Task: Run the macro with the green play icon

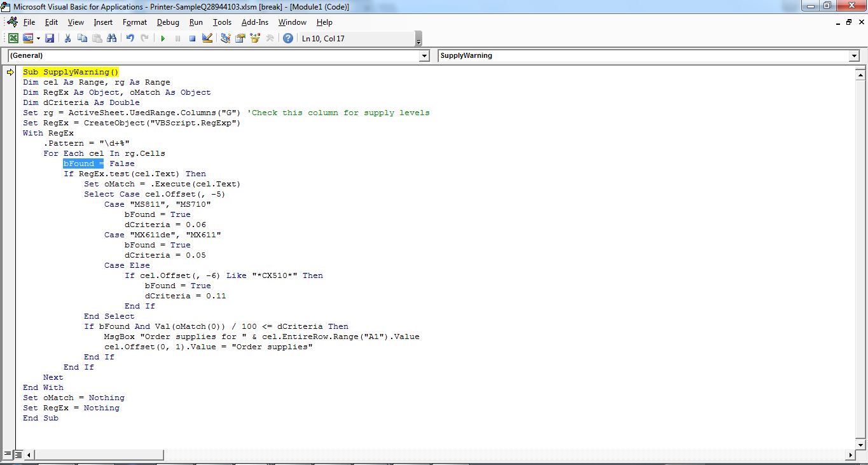Action: [x=163, y=38]
